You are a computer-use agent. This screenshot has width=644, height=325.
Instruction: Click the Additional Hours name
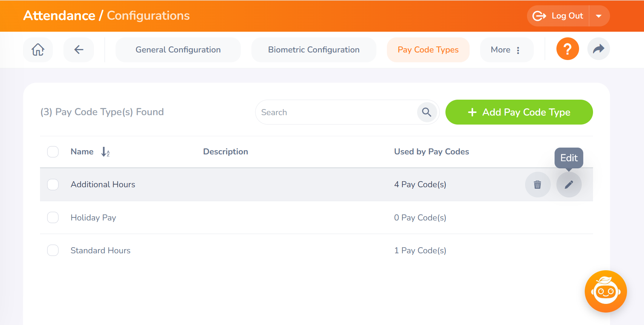click(x=103, y=185)
